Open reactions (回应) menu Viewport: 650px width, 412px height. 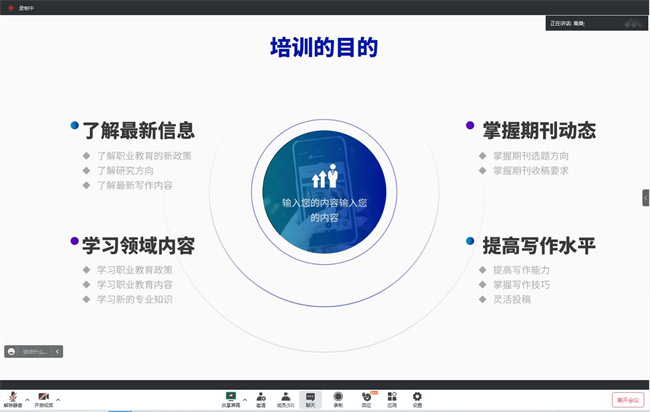pyautogui.click(x=367, y=400)
